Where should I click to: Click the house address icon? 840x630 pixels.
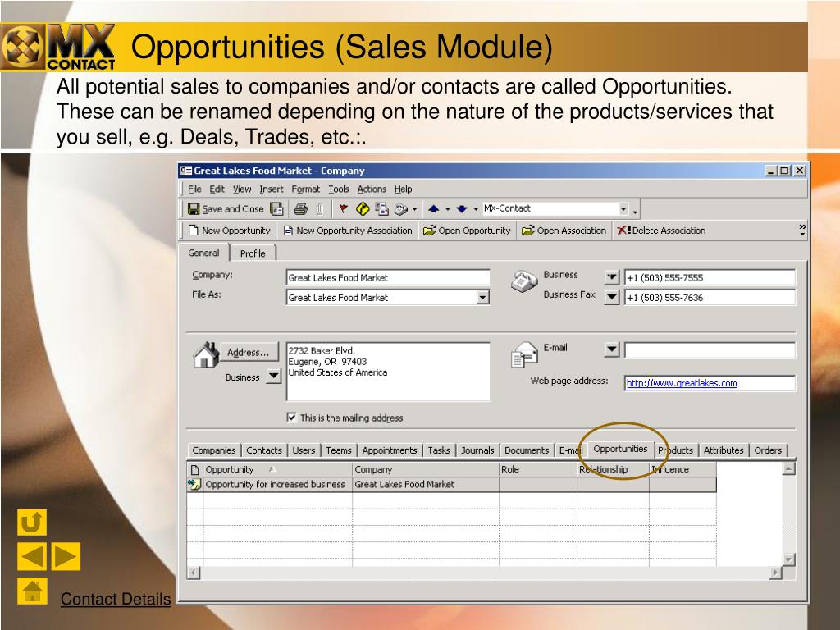click(206, 354)
